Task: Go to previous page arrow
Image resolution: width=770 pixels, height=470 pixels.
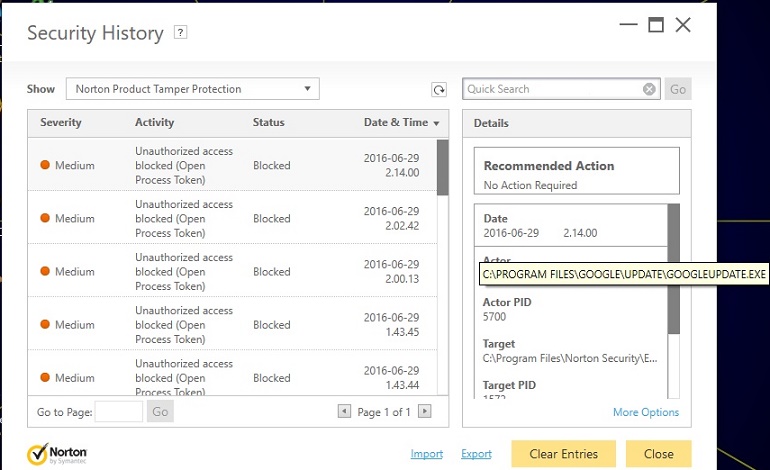Action: (344, 411)
